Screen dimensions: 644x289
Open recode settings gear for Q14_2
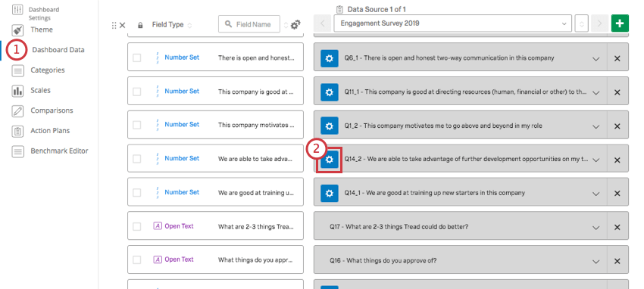pos(329,160)
